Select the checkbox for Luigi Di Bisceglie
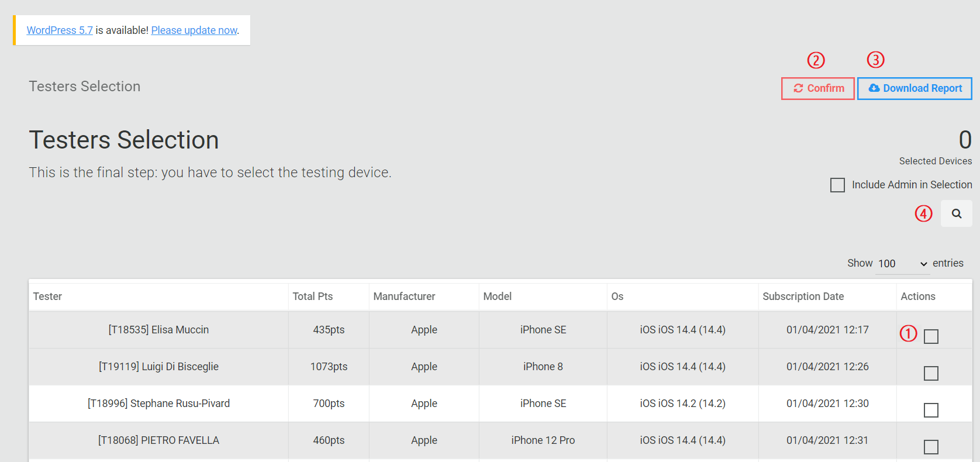The image size is (980, 462). click(x=931, y=373)
